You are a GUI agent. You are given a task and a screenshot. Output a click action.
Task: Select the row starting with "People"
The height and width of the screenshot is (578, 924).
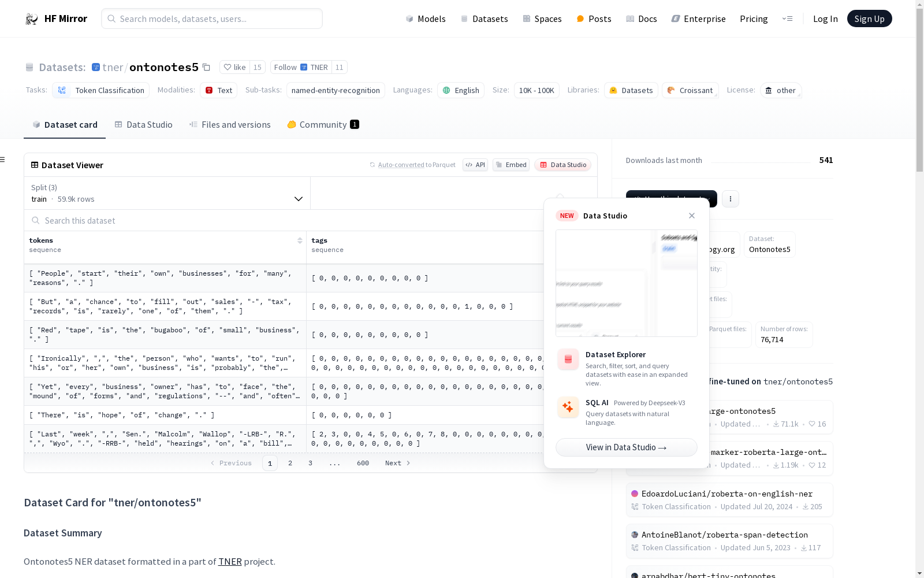coord(284,278)
